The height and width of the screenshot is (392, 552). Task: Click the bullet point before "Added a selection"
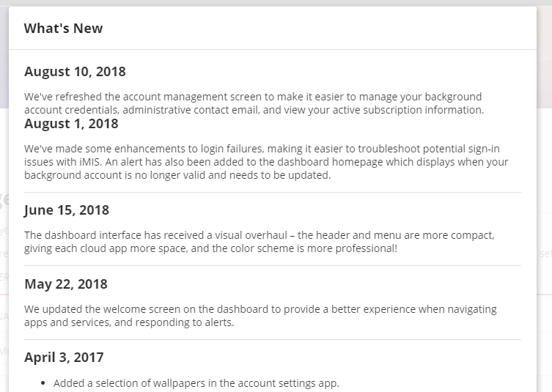point(43,383)
